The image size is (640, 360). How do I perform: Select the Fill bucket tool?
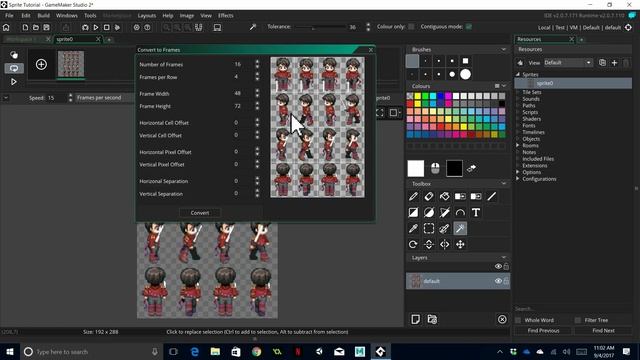444,197
